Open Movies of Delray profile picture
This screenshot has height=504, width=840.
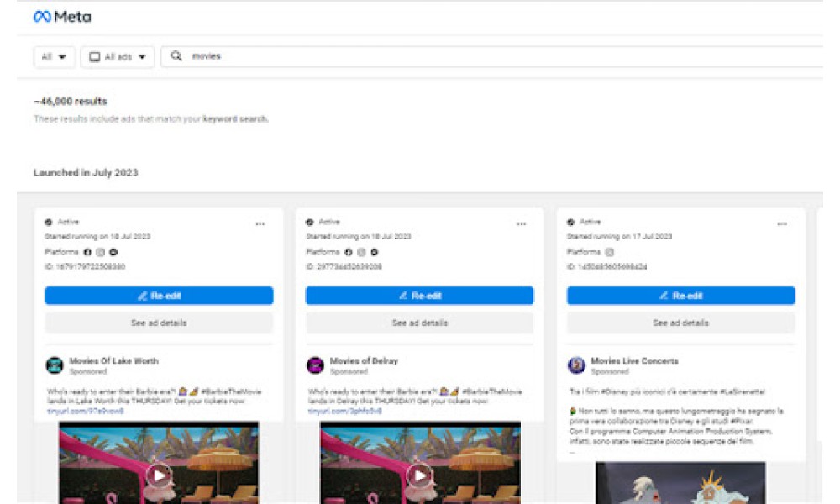click(x=315, y=365)
